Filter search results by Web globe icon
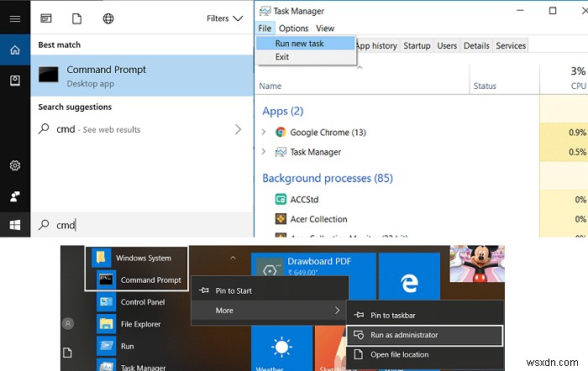The width and height of the screenshot is (588, 371). click(x=108, y=18)
